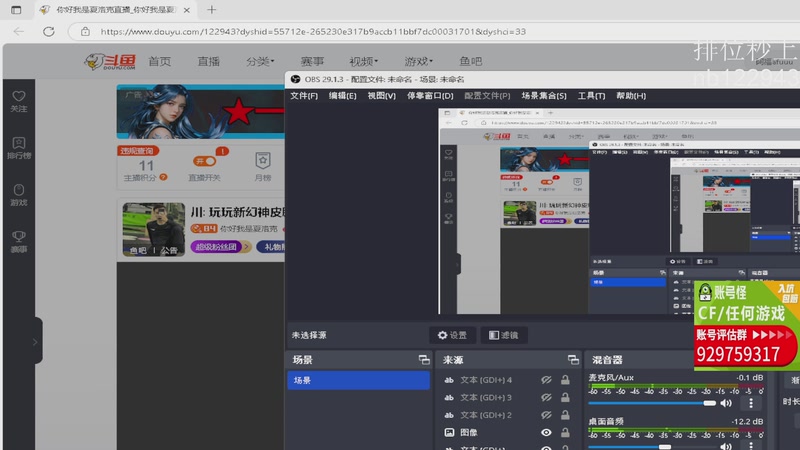Show the 文本 (GDI+) 4 source
This screenshot has width=800, height=450.
coord(546,380)
